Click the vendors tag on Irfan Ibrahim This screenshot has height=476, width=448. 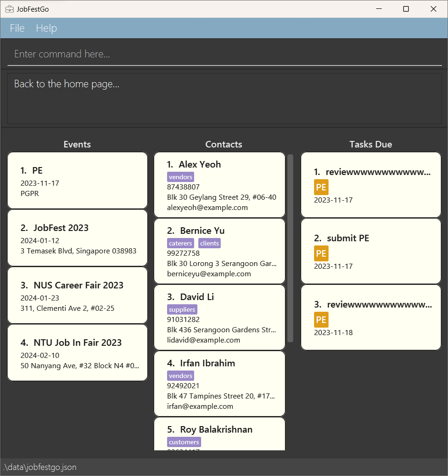tap(181, 376)
